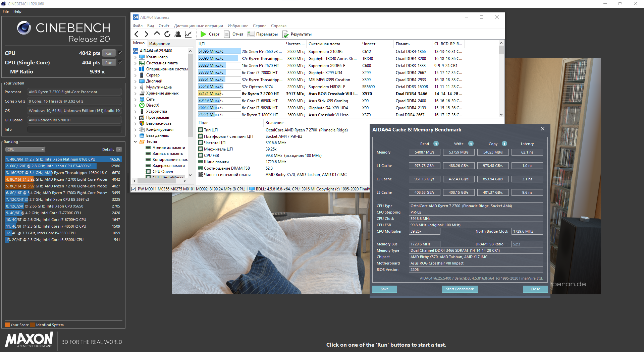Open Cinebench File menu

click(x=6, y=11)
